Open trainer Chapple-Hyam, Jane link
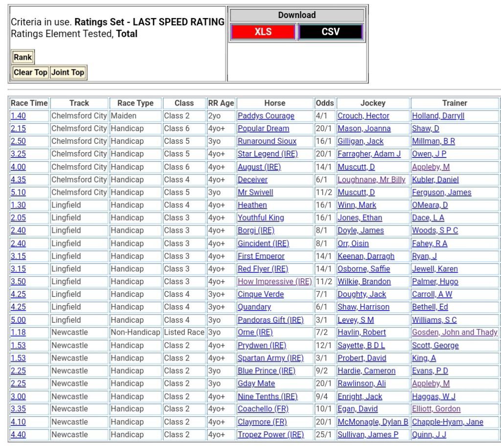Image resolution: width=501 pixels, height=448 pixels. [447, 422]
